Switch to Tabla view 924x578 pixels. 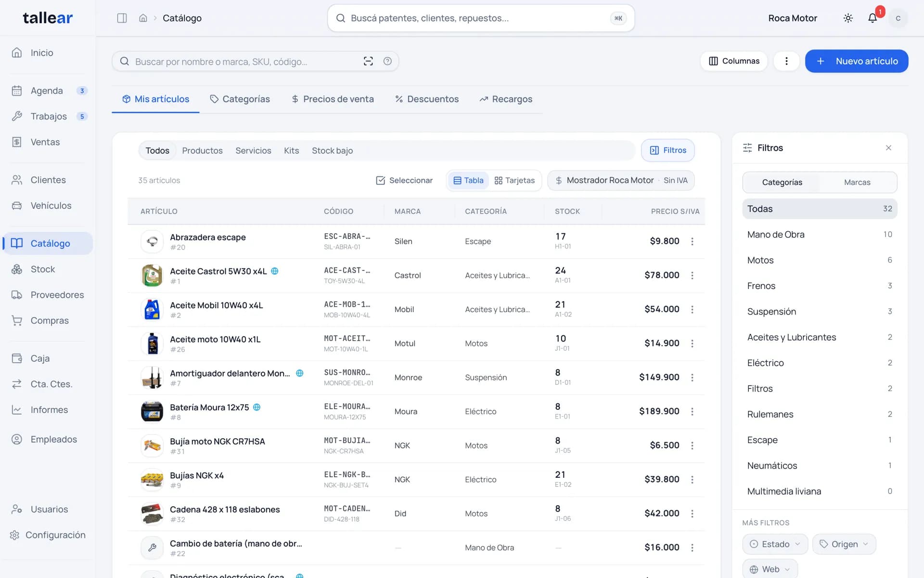point(468,180)
